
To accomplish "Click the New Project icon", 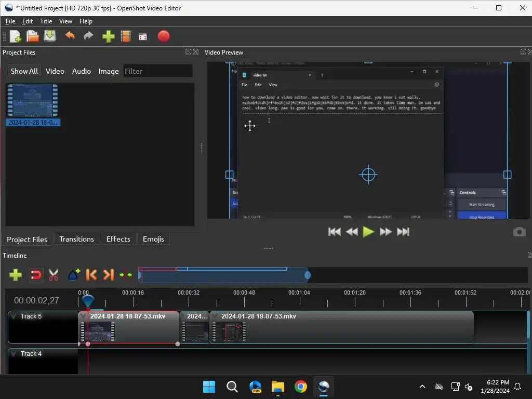I will tap(15, 36).
